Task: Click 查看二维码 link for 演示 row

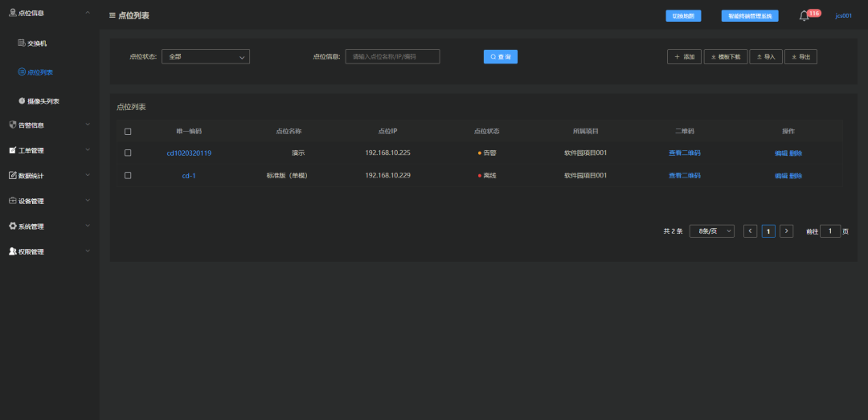Action: pyautogui.click(x=684, y=153)
